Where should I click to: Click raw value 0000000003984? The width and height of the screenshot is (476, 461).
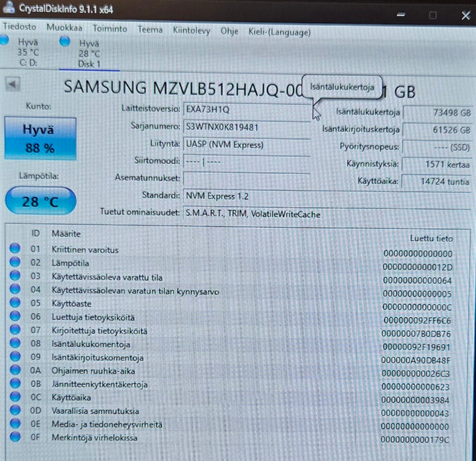tap(415, 400)
